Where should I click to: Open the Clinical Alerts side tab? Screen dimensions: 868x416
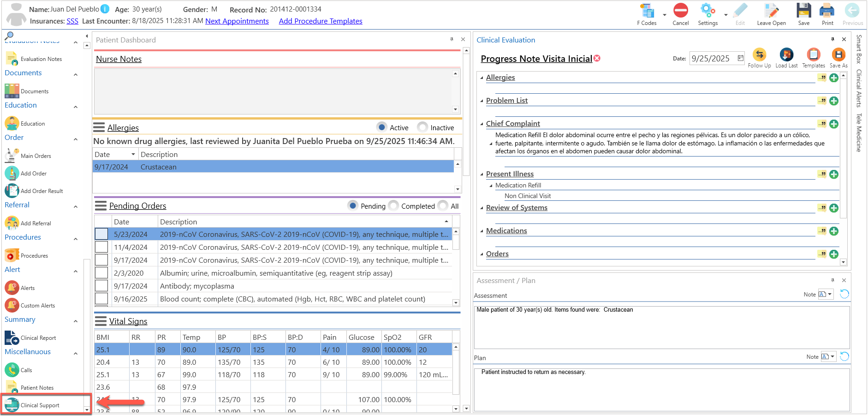click(x=858, y=88)
